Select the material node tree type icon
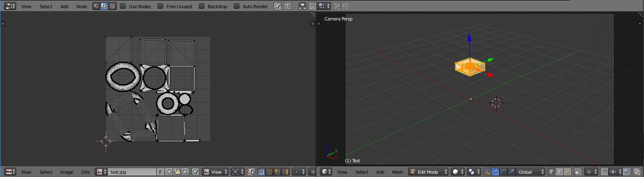644x177 pixels. pos(96,6)
